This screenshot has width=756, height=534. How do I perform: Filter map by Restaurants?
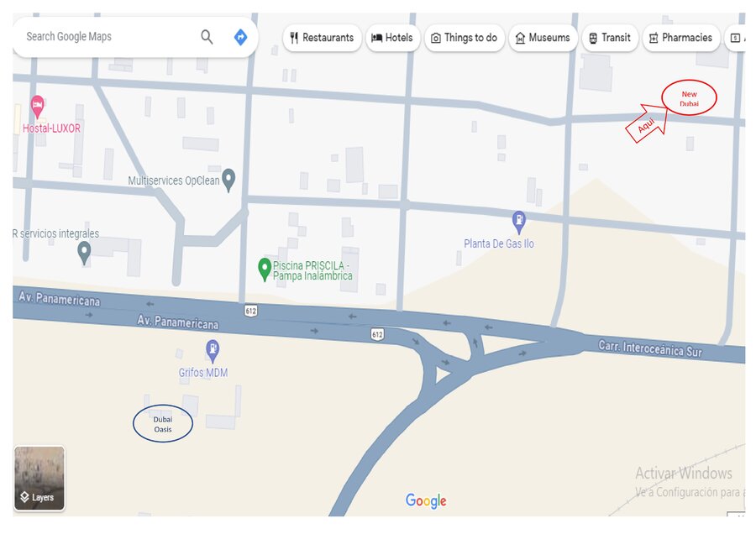322,38
